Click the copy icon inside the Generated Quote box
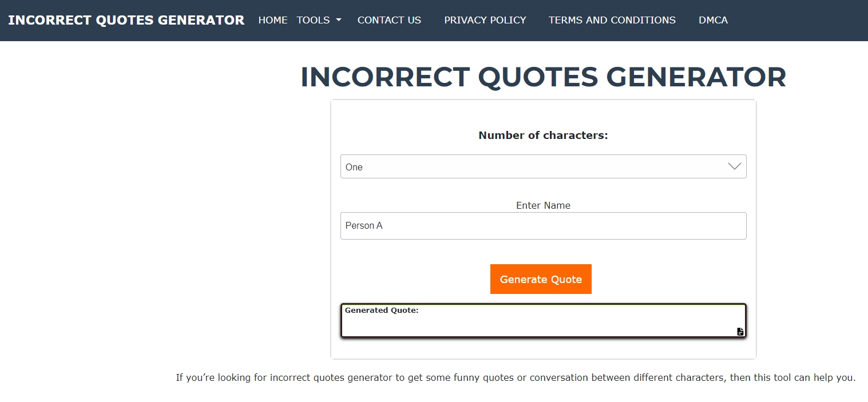 point(739,332)
